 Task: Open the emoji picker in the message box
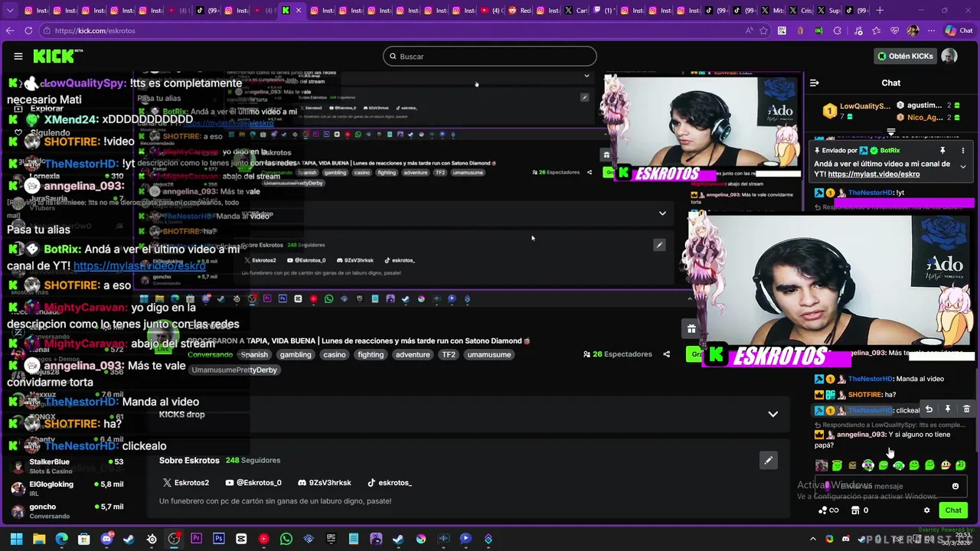955,486
